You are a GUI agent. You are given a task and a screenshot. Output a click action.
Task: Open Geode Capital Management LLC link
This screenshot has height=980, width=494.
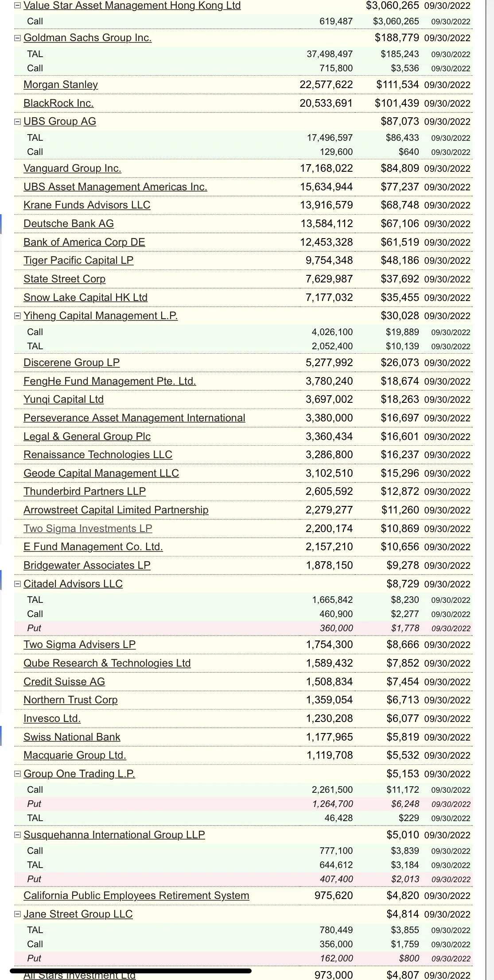101,473
